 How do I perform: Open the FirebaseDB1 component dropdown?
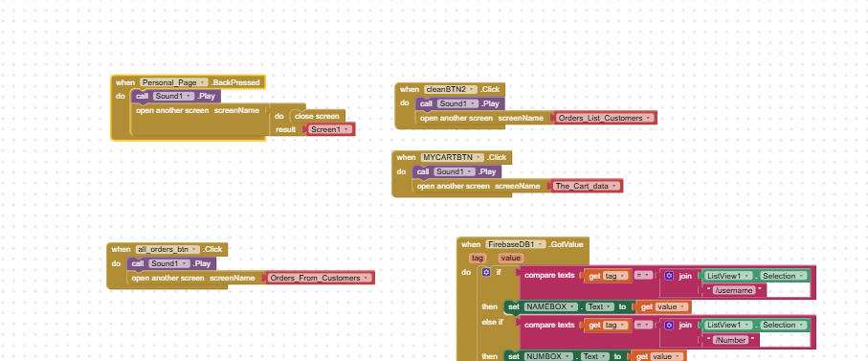pyautogui.click(x=516, y=244)
